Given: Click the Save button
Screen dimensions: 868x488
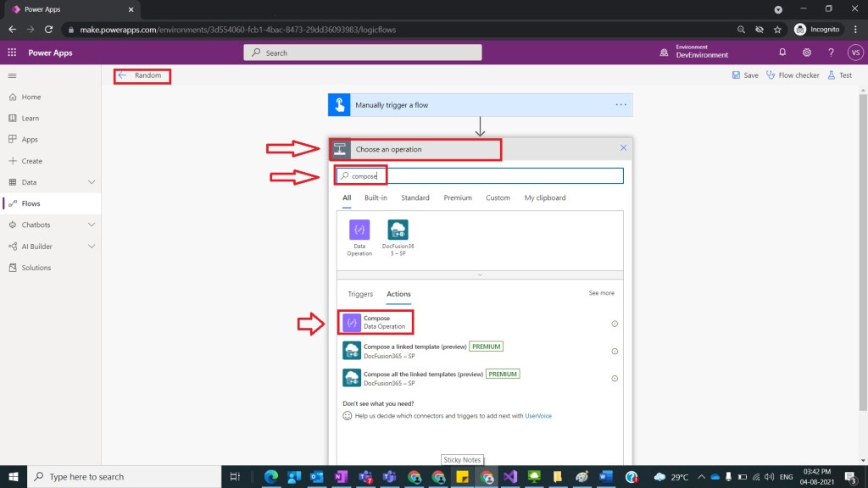Looking at the screenshot, I should [x=745, y=75].
